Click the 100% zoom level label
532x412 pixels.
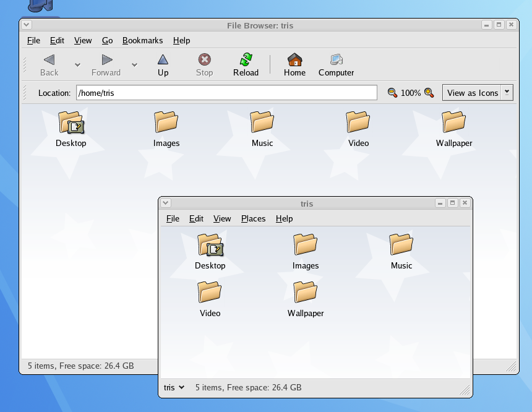[x=411, y=93]
